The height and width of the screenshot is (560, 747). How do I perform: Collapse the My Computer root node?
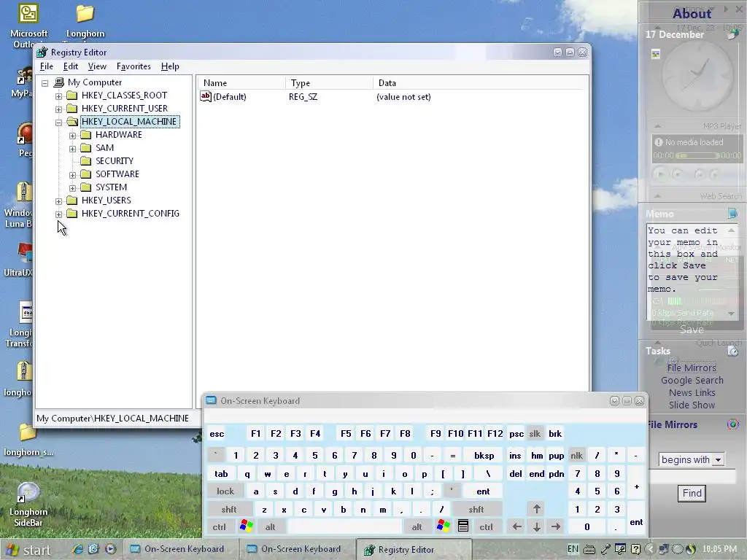[x=44, y=83]
